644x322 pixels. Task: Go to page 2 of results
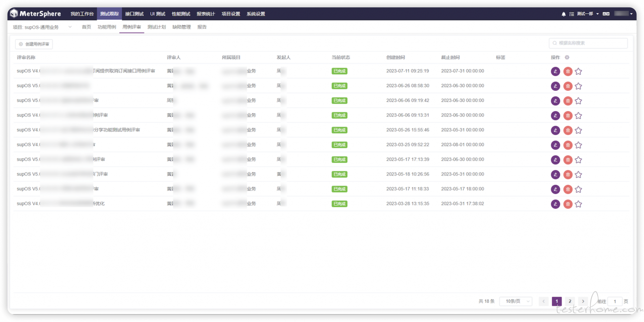570,301
